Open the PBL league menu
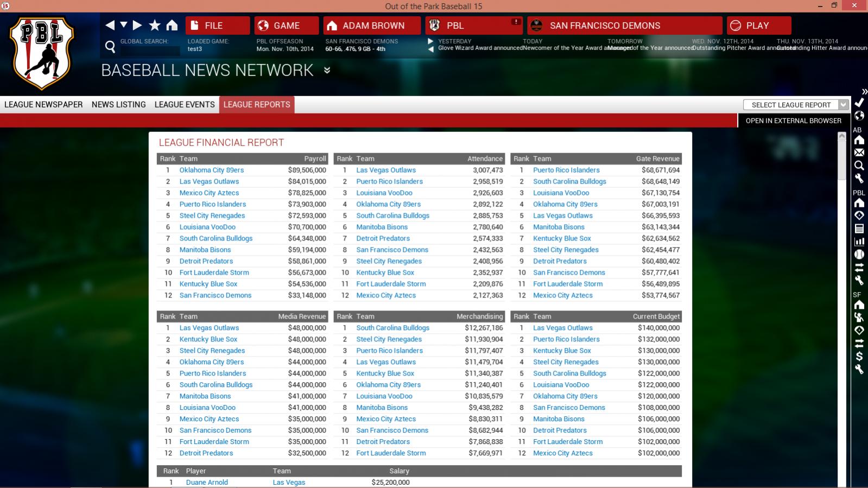868x488 pixels. click(474, 26)
